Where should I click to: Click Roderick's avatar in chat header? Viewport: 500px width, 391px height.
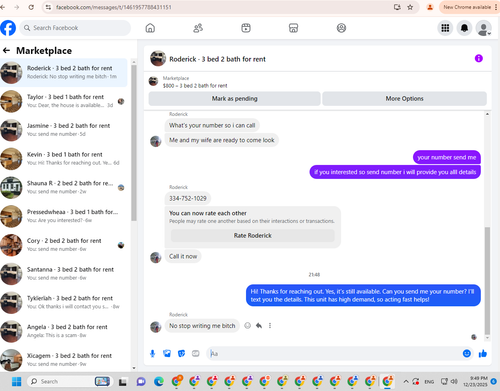tap(158, 59)
